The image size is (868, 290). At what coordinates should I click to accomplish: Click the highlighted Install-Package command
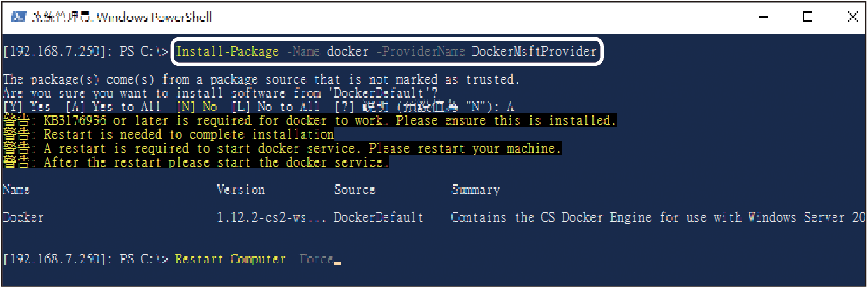point(387,52)
